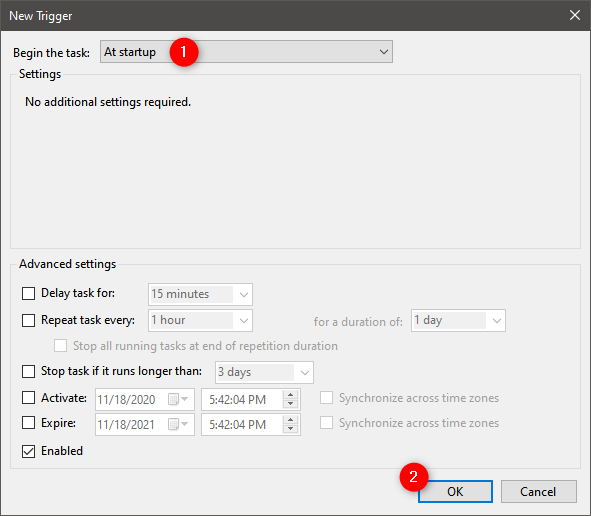The height and width of the screenshot is (516, 591).
Task: Uncheck the Enabled checkbox
Action: point(29,451)
